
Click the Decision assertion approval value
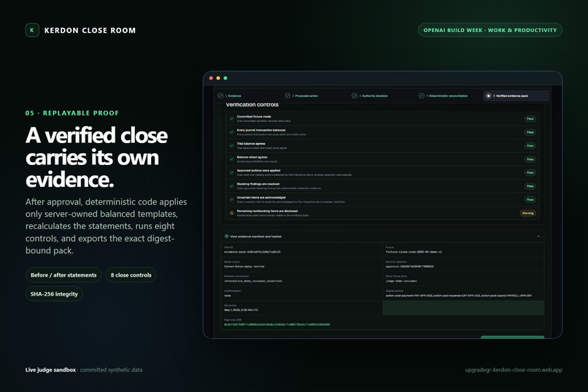tap(409, 266)
